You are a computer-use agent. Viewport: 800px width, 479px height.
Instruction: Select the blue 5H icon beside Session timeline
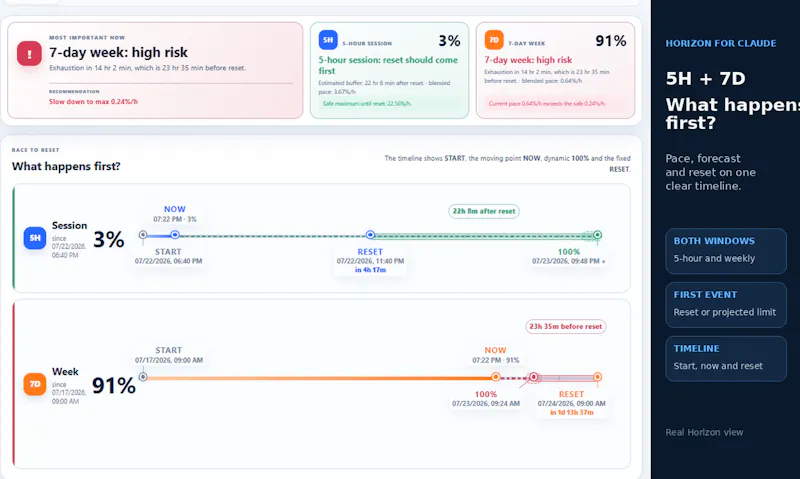coord(35,238)
